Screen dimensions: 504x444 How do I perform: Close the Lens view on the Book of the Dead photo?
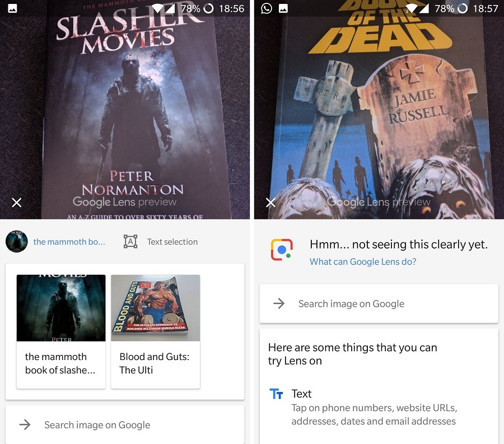tap(270, 202)
